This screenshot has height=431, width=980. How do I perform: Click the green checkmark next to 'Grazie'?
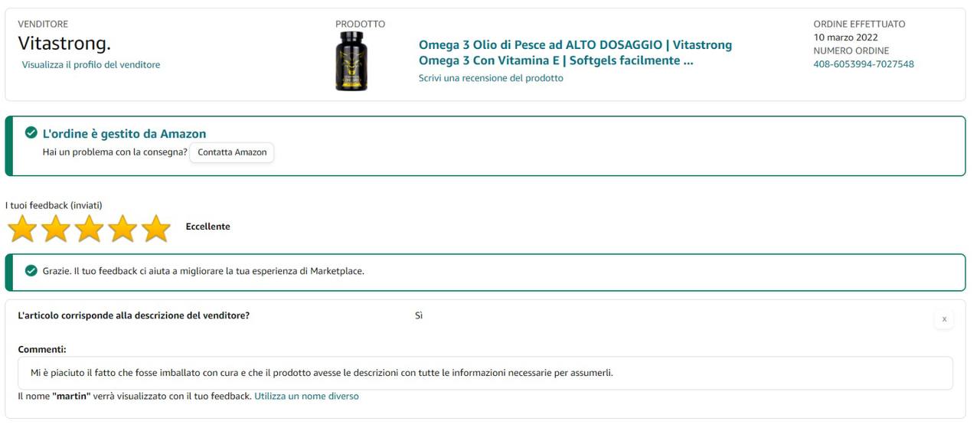tap(31, 271)
